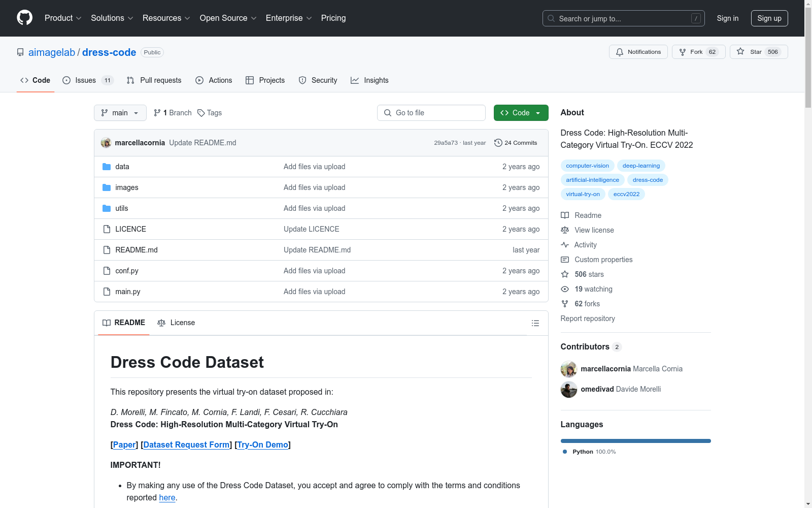Click the eccv2022 topic tag

tap(626, 194)
